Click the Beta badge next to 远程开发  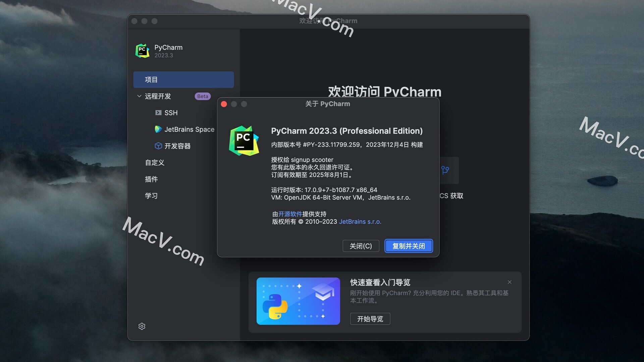pyautogui.click(x=203, y=96)
